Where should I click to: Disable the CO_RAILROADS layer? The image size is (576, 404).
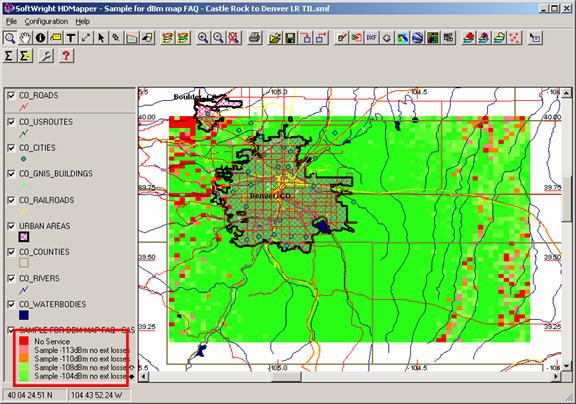click(x=11, y=200)
